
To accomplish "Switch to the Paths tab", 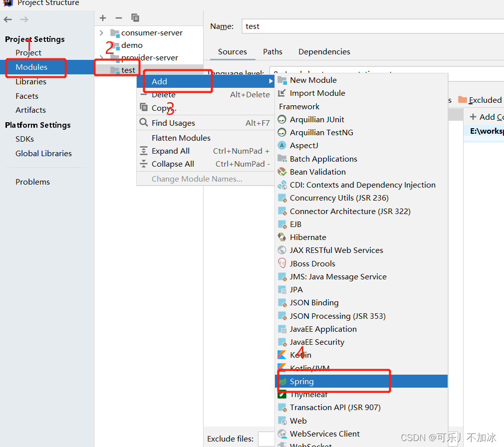I will (272, 52).
